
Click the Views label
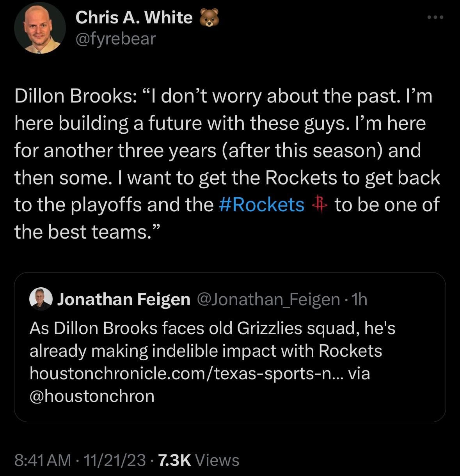point(217,460)
